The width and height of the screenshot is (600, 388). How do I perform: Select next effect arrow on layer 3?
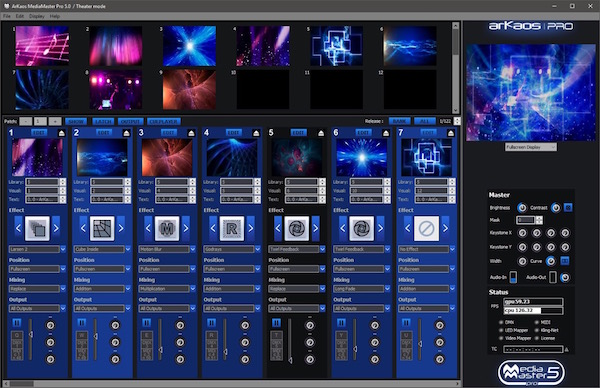186,228
